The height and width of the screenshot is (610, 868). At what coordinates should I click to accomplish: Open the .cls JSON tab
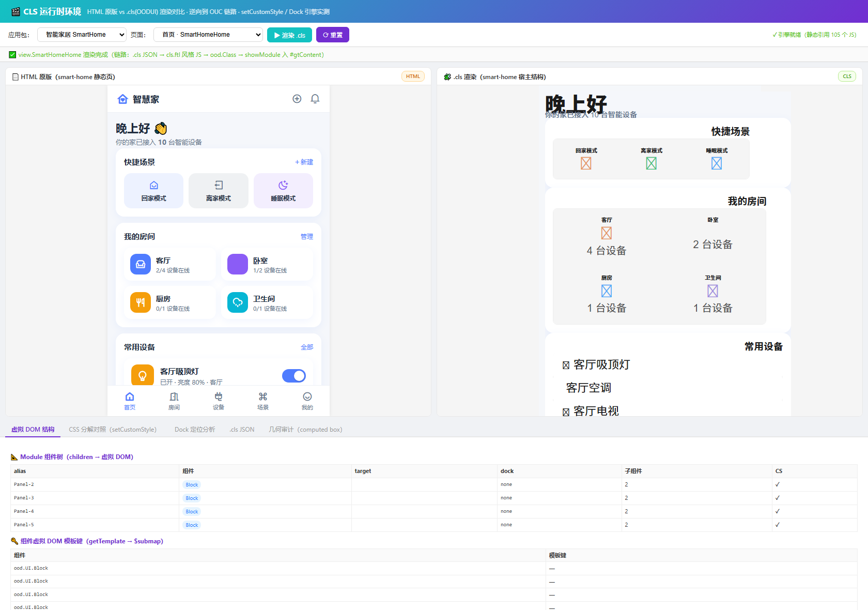tap(242, 430)
